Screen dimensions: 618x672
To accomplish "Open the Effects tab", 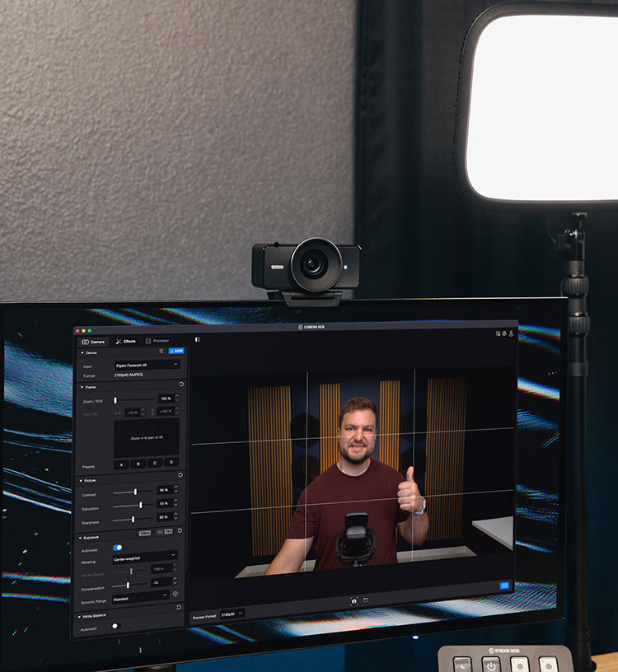I will [125, 341].
